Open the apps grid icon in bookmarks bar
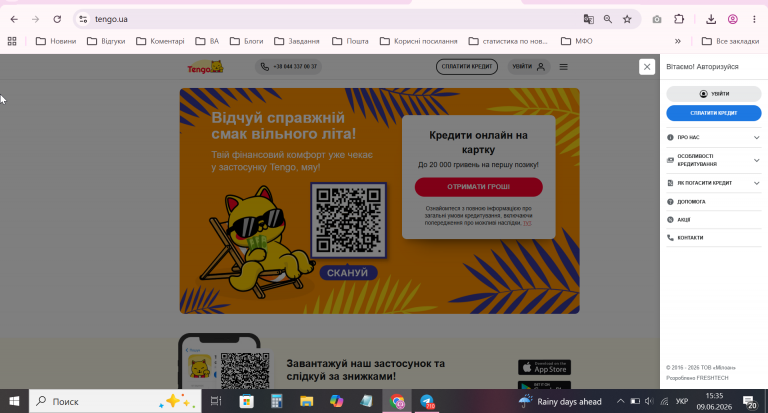 point(12,41)
